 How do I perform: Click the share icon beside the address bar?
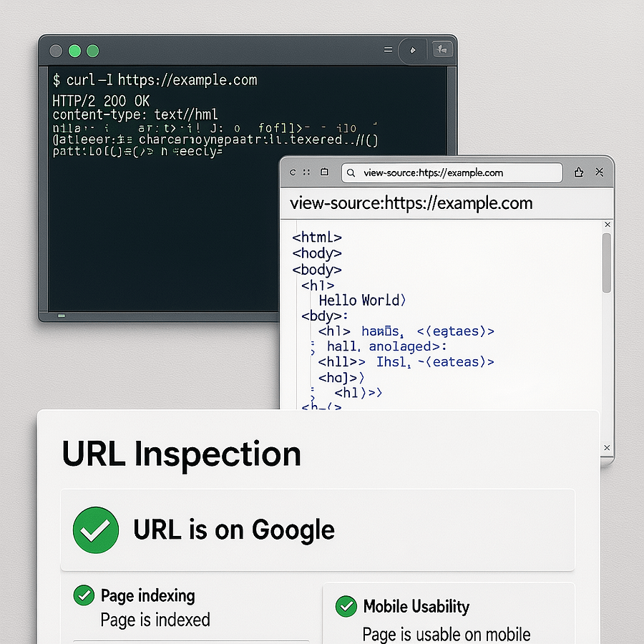coord(579,172)
